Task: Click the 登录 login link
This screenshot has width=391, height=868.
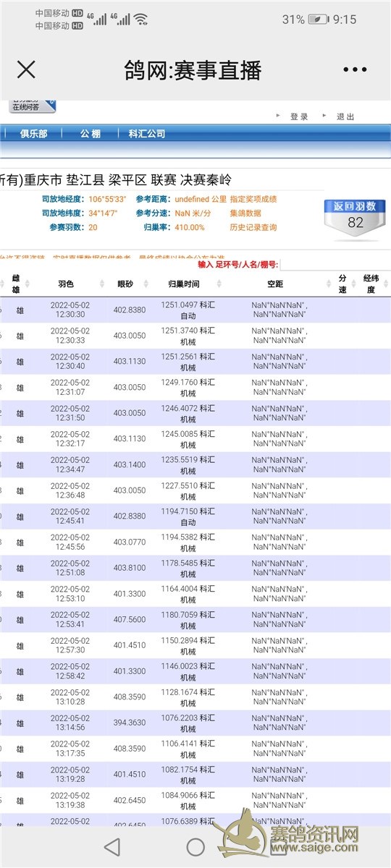Action: tap(299, 116)
